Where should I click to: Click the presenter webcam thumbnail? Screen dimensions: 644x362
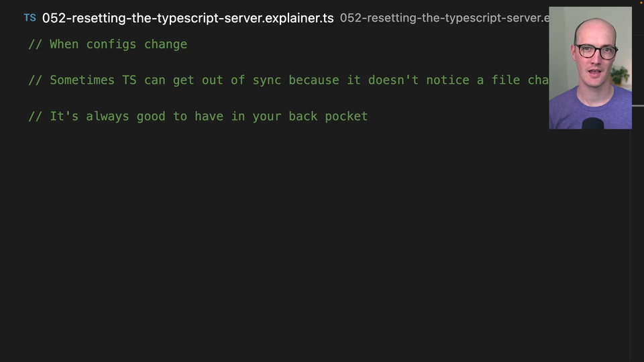click(x=590, y=68)
